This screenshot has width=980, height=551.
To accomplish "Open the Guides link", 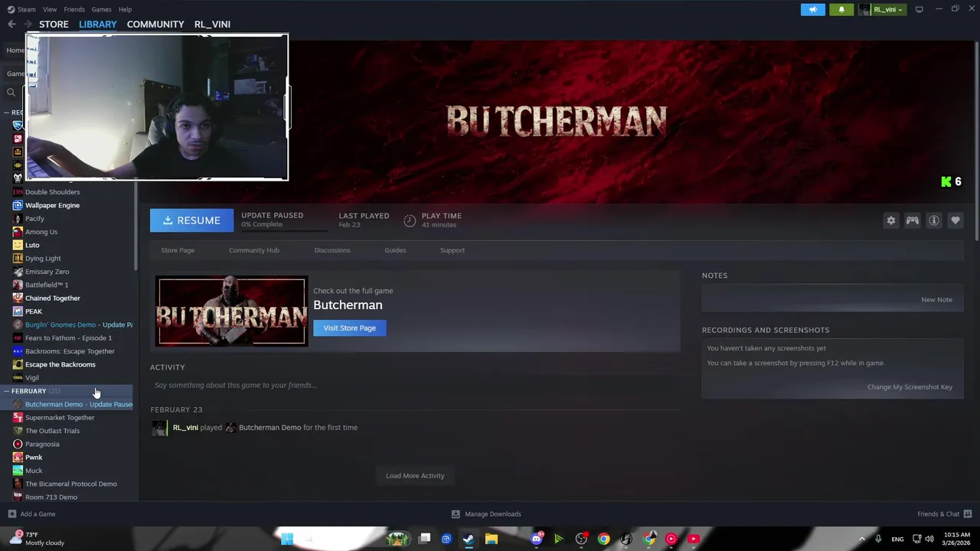I will coord(395,250).
